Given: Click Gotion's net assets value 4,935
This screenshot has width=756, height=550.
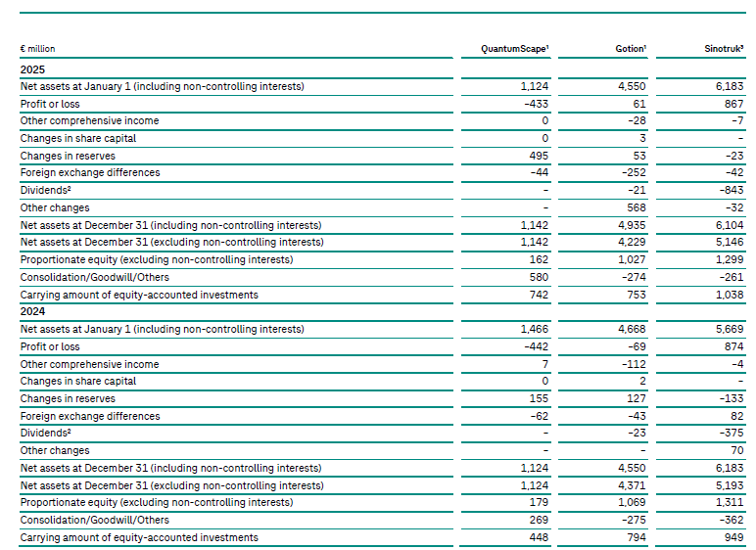Looking at the screenshot, I should tap(633, 225).
